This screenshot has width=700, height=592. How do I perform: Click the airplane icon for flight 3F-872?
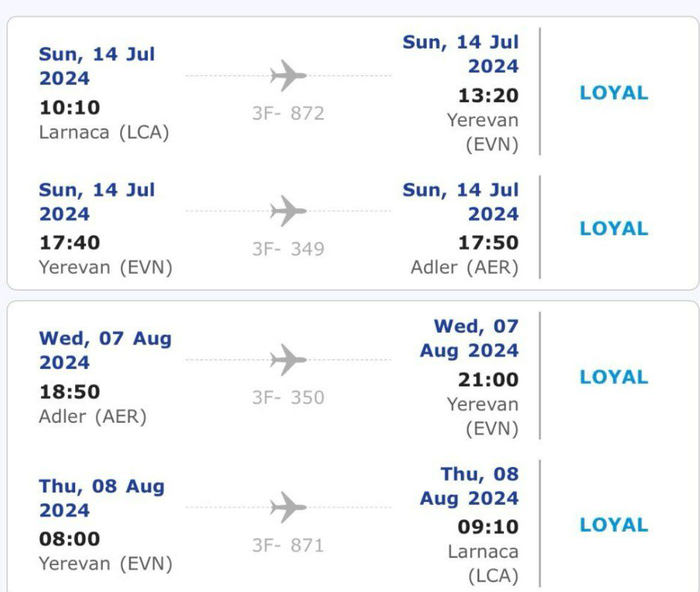(x=288, y=76)
